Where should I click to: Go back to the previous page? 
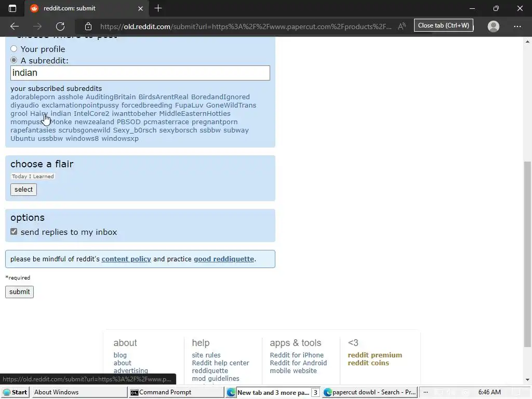[14, 26]
